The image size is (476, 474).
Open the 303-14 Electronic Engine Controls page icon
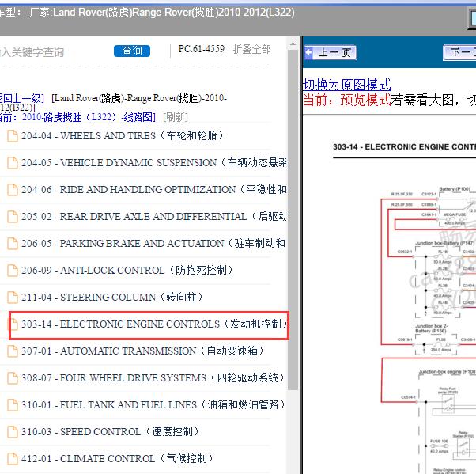coord(13,324)
